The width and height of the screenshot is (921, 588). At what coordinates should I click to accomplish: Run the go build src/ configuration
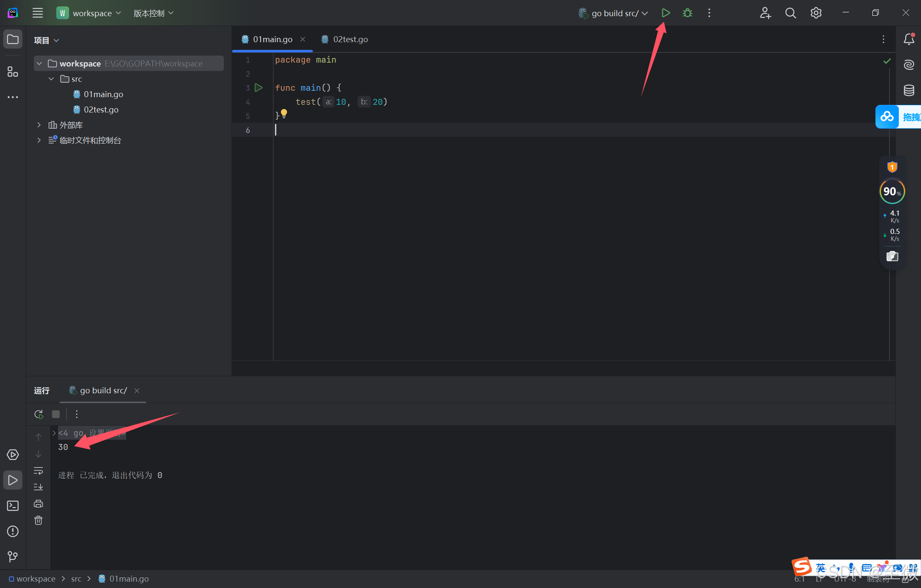pyautogui.click(x=666, y=13)
